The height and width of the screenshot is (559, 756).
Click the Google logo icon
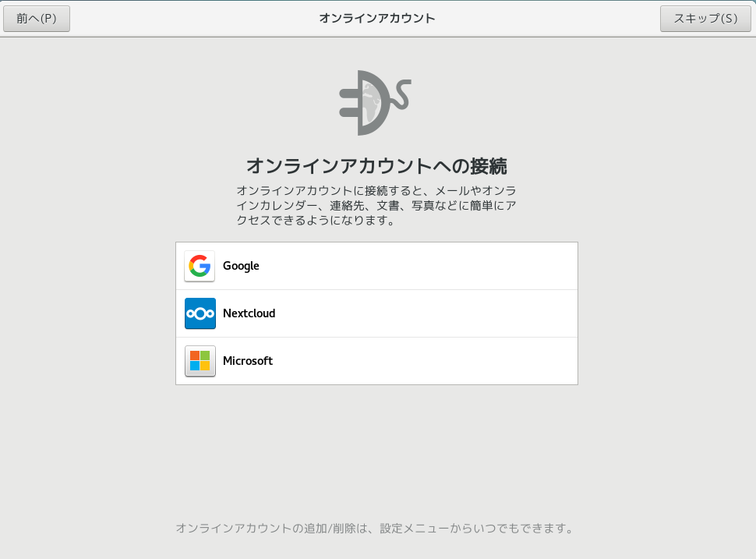200,266
